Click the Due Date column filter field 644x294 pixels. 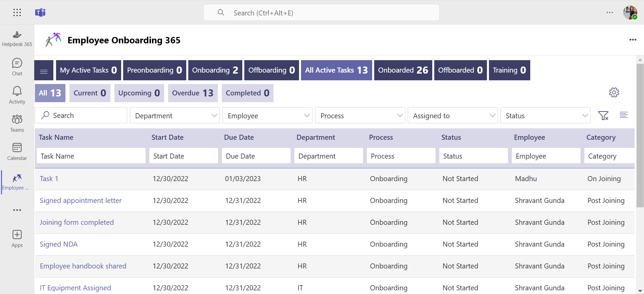click(256, 156)
